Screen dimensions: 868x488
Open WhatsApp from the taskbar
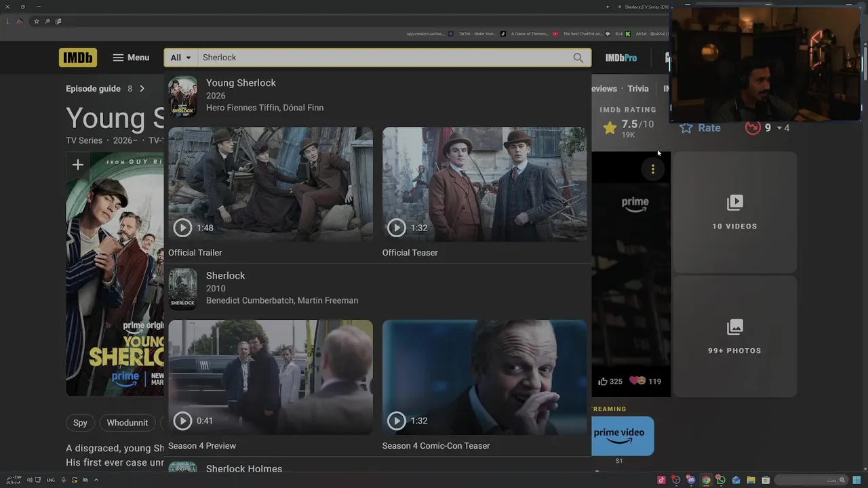click(x=721, y=480)
